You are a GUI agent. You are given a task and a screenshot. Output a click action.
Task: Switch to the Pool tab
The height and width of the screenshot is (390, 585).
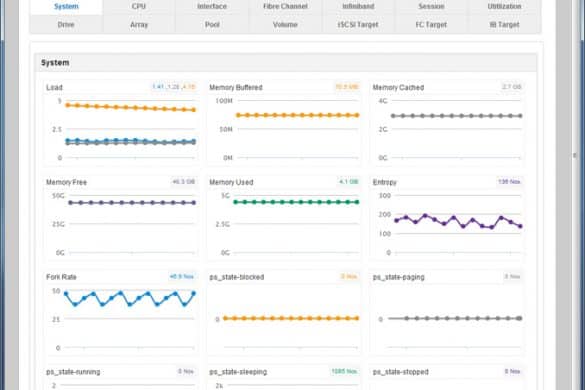tap(212, 25)
